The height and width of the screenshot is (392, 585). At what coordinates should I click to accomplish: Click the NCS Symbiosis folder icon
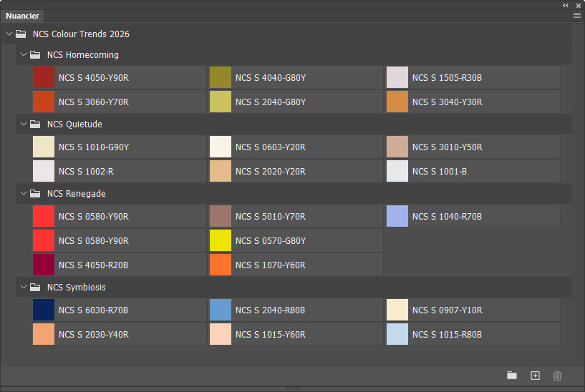pos(35,288)
